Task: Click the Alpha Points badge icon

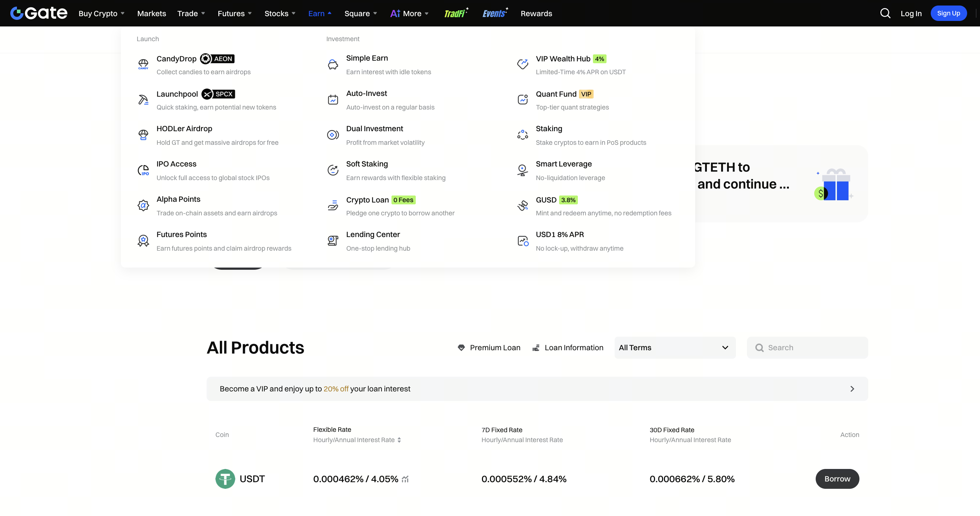Action: 143,205
